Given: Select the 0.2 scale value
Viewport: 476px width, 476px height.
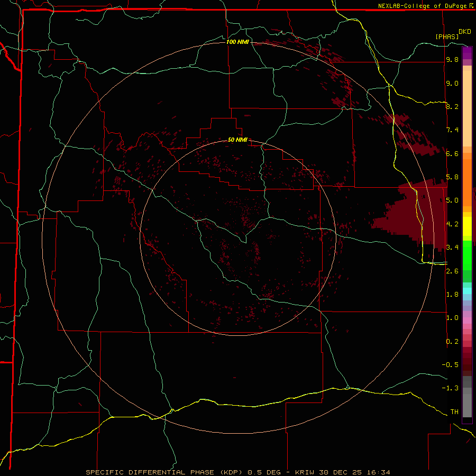Looking at the screenshot, I should click(452, 342).
